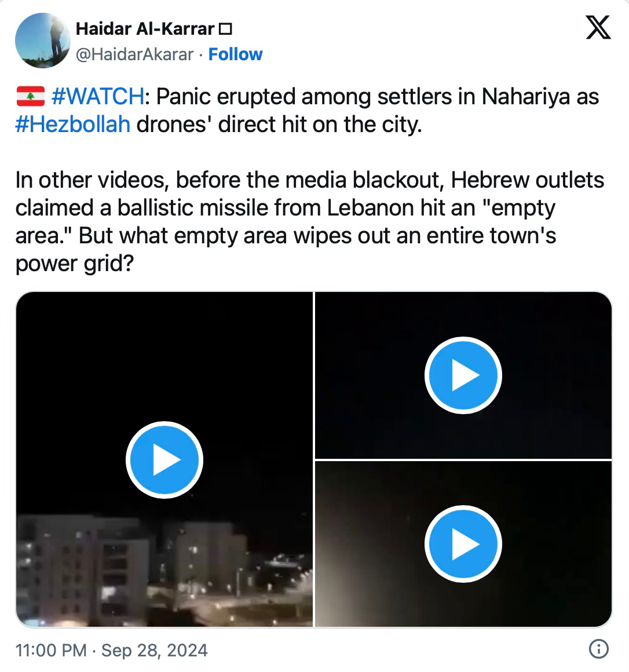
Task: Click the @HaidarAkarar handle
Action: (x=134, y=54)
